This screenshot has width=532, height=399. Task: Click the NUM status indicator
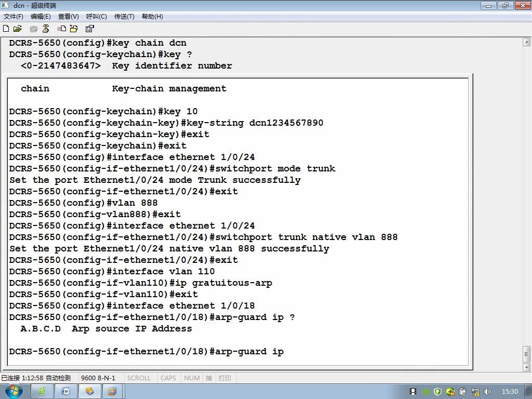pyautogui.click(x=192, y=378)
